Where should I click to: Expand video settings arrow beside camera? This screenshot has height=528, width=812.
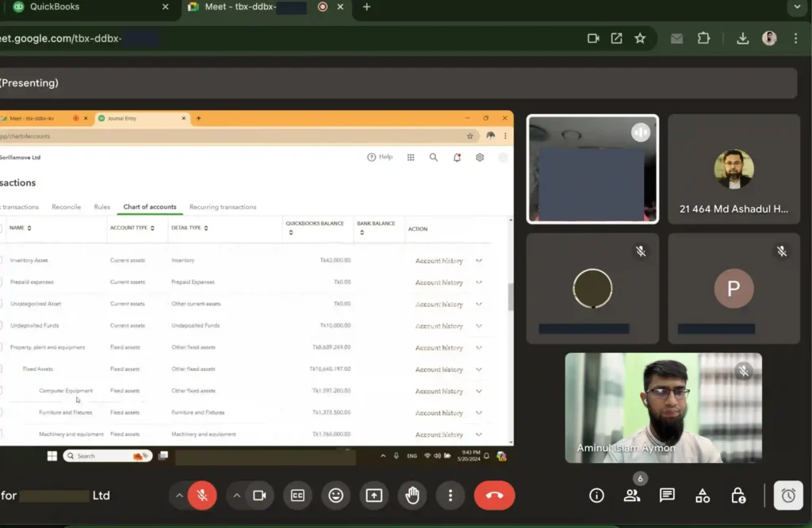click(x=236, y=495)
